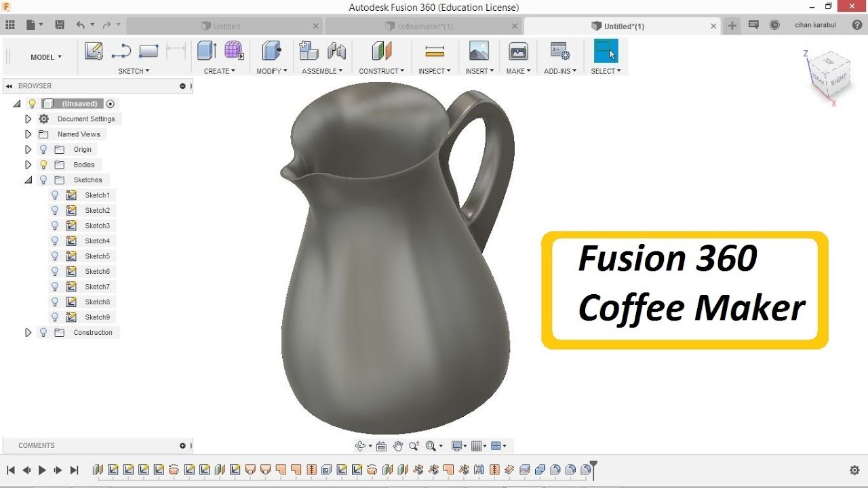This screenshot has height=488, width=868.
Task: Collapse the Sketches folder
Action: point(28,180)
